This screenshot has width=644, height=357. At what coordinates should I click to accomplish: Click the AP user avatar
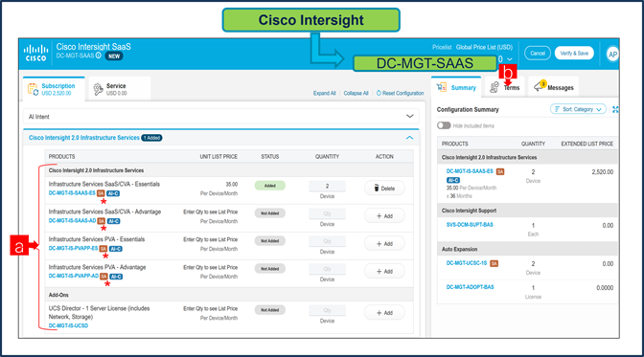coord(612,55)
